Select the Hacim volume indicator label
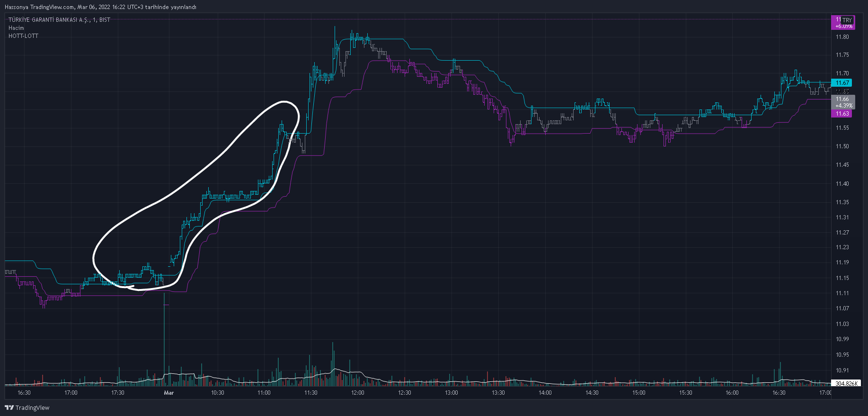 click(16, 28)
